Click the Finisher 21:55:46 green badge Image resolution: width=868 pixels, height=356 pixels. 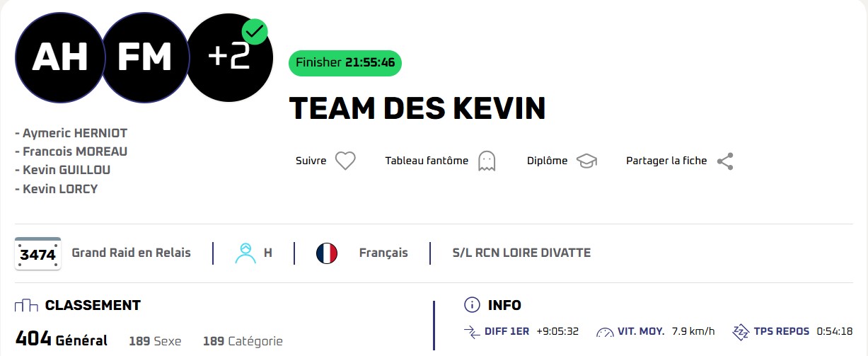[x=345, y=62]
